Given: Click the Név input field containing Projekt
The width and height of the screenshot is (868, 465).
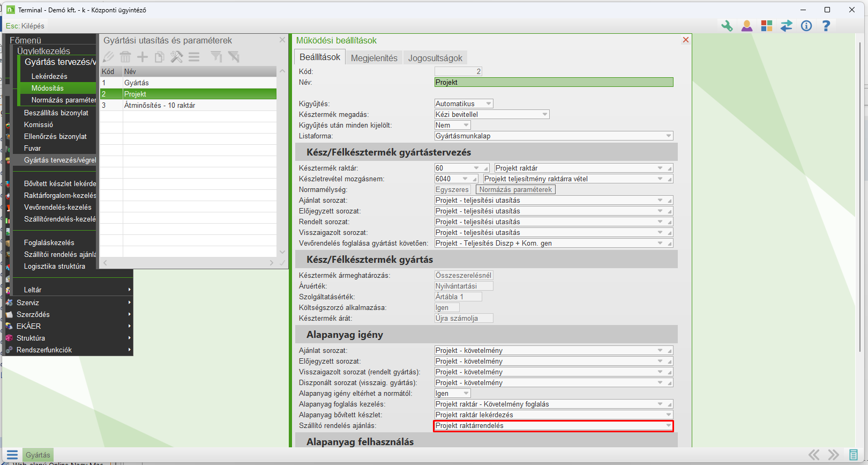Looking at the screenshot, I should point(553,82).
